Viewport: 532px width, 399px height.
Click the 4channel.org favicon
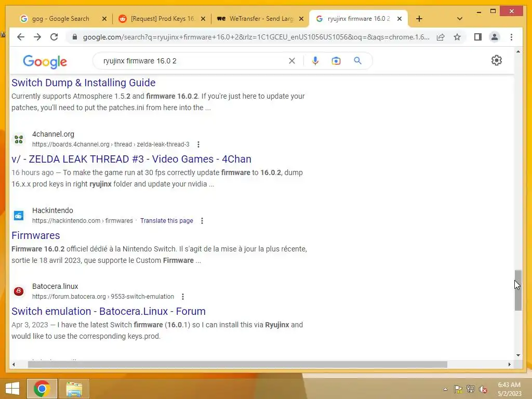tap(19, 139)
